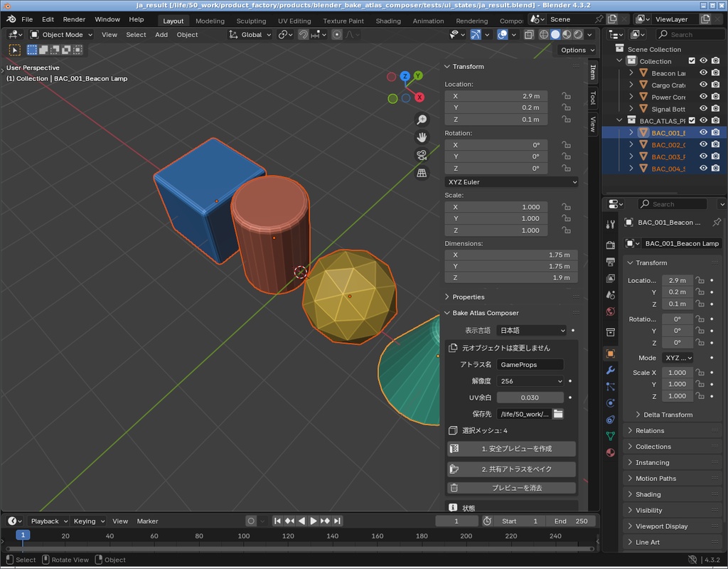Toggle lock on Location X field
728x569 pixels.
tap(566, 96)
